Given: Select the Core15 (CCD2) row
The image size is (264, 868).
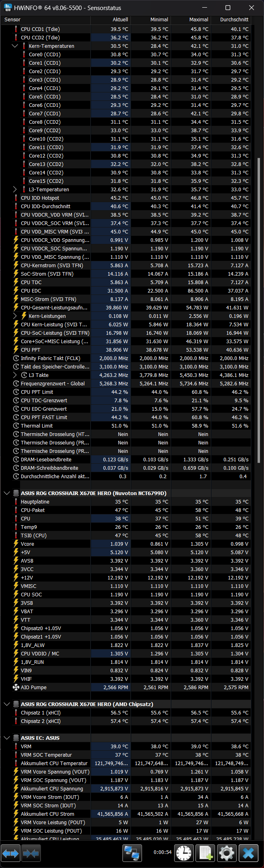Looking at the screenshot, I should pyautogui.click(x=126, y=181).
